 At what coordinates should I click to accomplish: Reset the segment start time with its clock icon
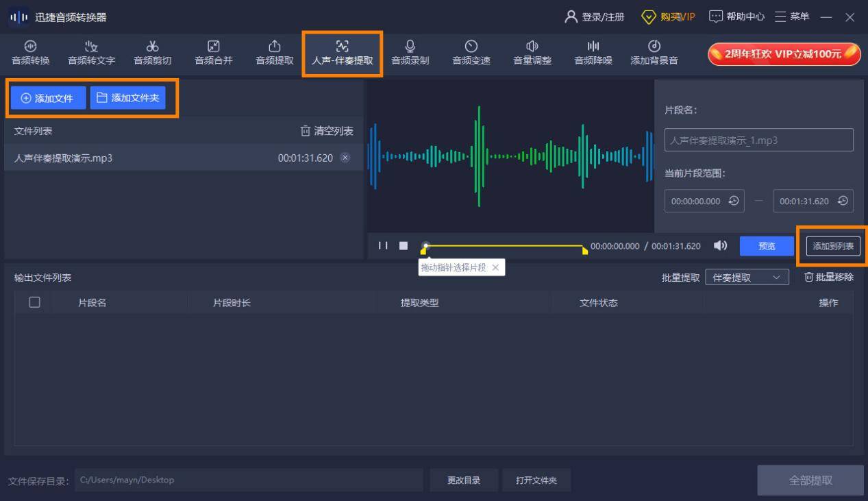[734, 201]
